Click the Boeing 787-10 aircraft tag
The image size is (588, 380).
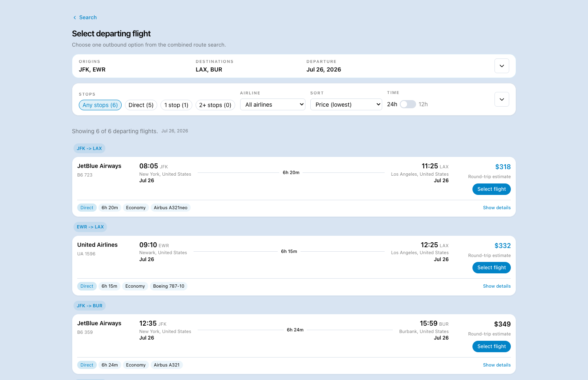pyautogui.click(x=169, y=286)
